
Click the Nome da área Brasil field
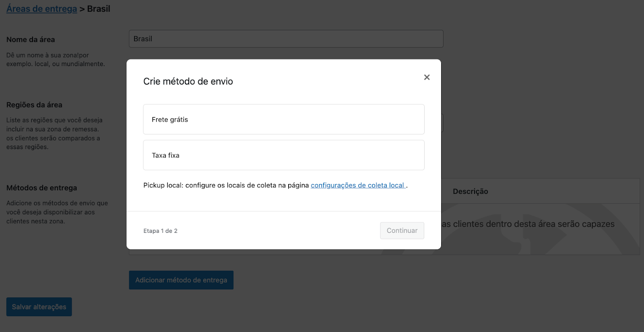[286, 39]
